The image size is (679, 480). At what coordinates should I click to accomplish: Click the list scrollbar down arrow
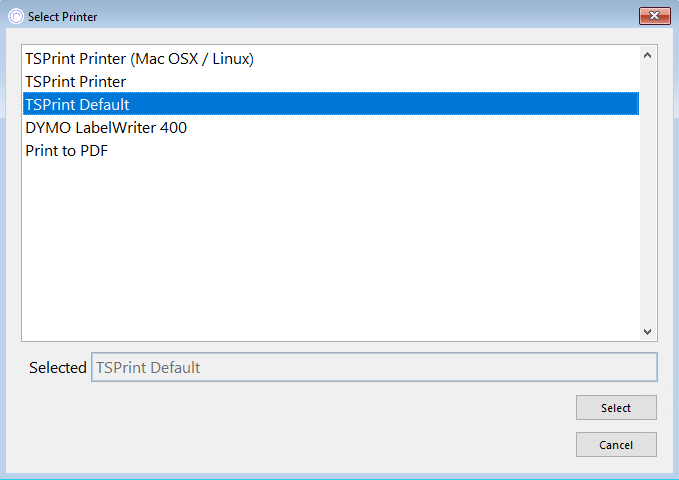[647, 332]
